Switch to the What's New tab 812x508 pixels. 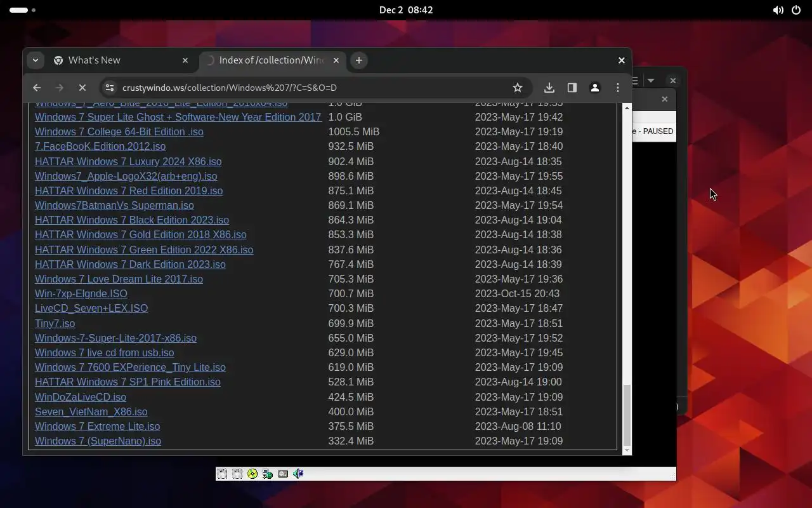click(121, 60)
